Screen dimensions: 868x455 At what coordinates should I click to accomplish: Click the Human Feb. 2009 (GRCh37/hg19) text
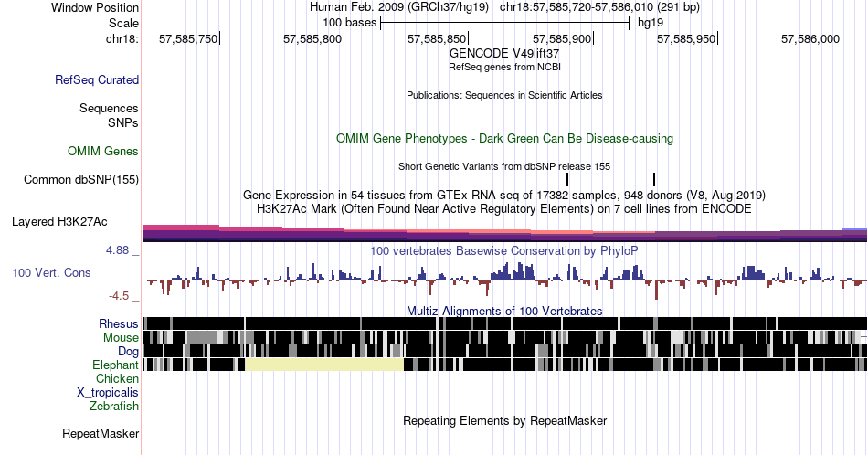coord(399,7)
